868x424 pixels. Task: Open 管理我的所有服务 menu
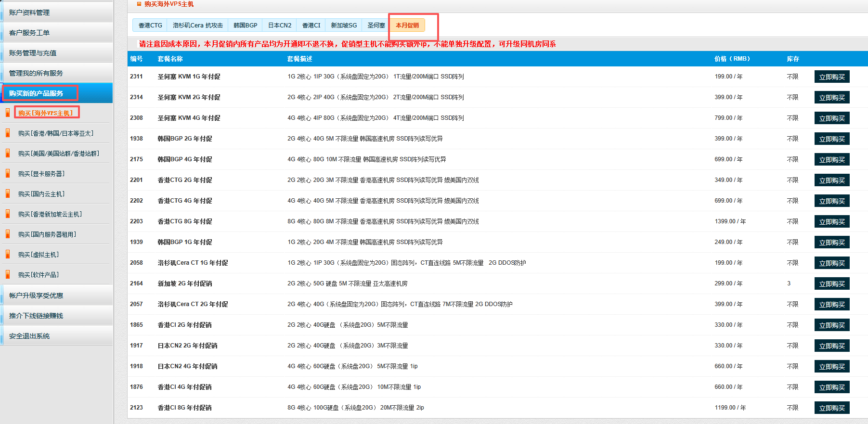pos(57,73)
